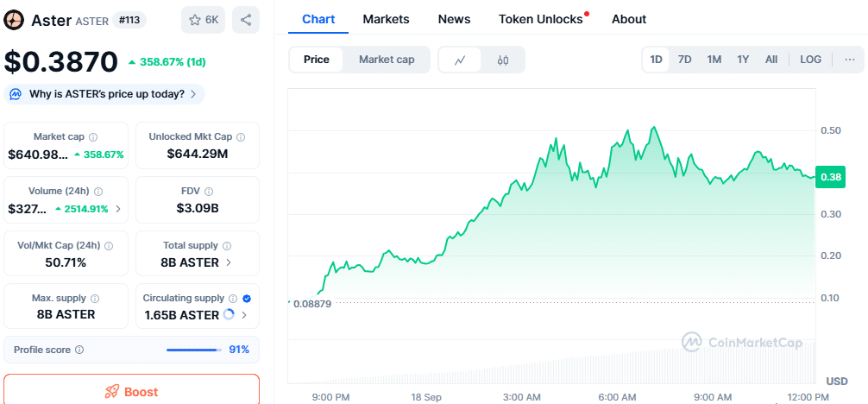Open the share icon button
This screenshot has height=404, width=868.
246,20
